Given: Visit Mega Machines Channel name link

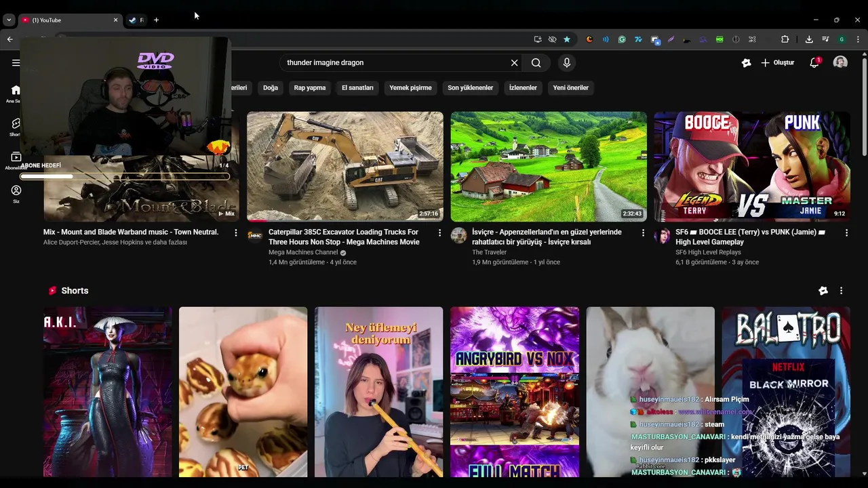Looking at the screenshot, I should pyautogui.click(x=303, y=252).
